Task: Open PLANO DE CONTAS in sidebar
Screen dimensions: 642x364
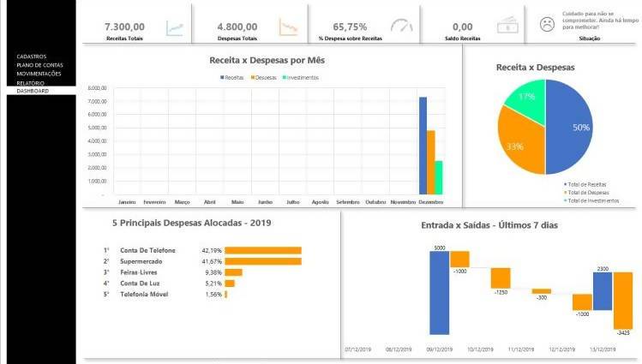Action: tap(39, 65)
